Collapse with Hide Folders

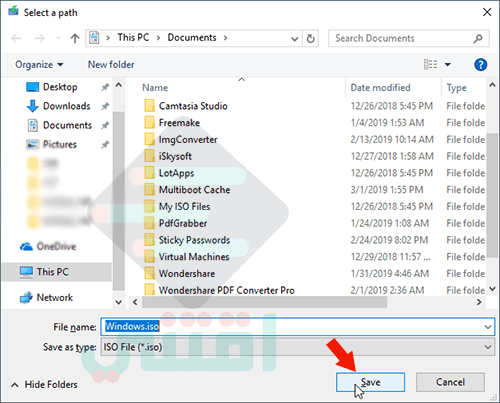pos(44,385)
